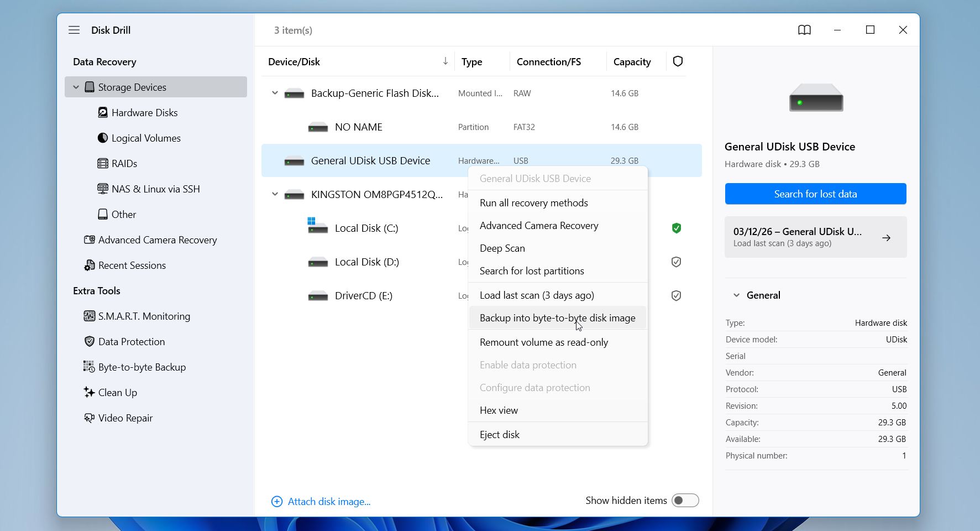980x531 pixels.
Task: Collapse the Backup-Generic Flash Disk entry
Action: 274,93
